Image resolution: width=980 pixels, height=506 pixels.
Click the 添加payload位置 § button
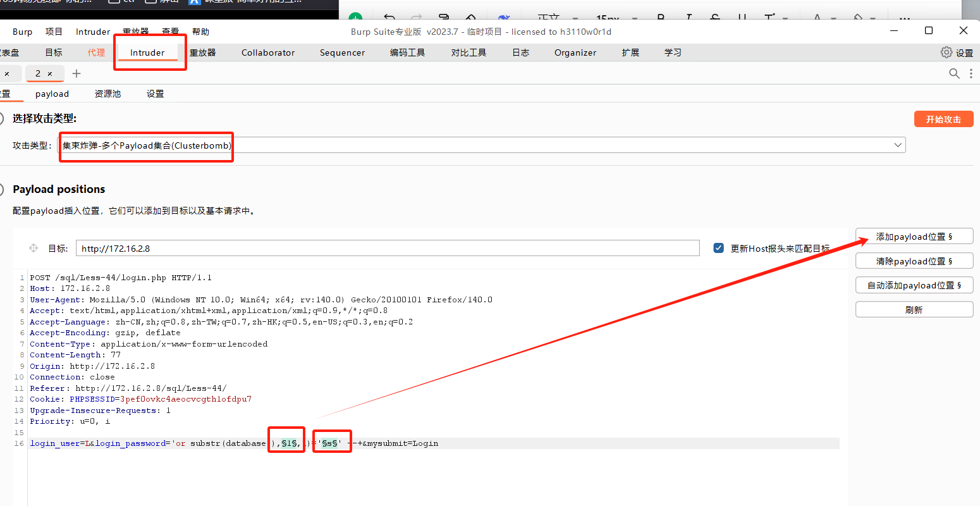tap(914, 237)
